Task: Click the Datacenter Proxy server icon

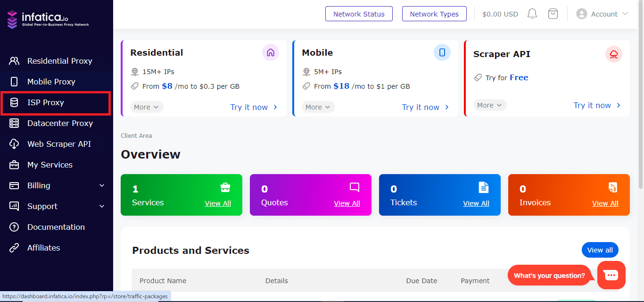Action: coord(14,123)
